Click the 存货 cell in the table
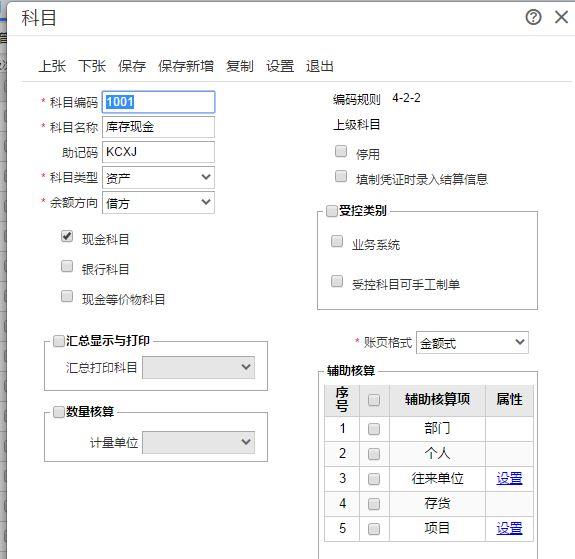This screenshot has width=575, height=559. click(437, 503)
